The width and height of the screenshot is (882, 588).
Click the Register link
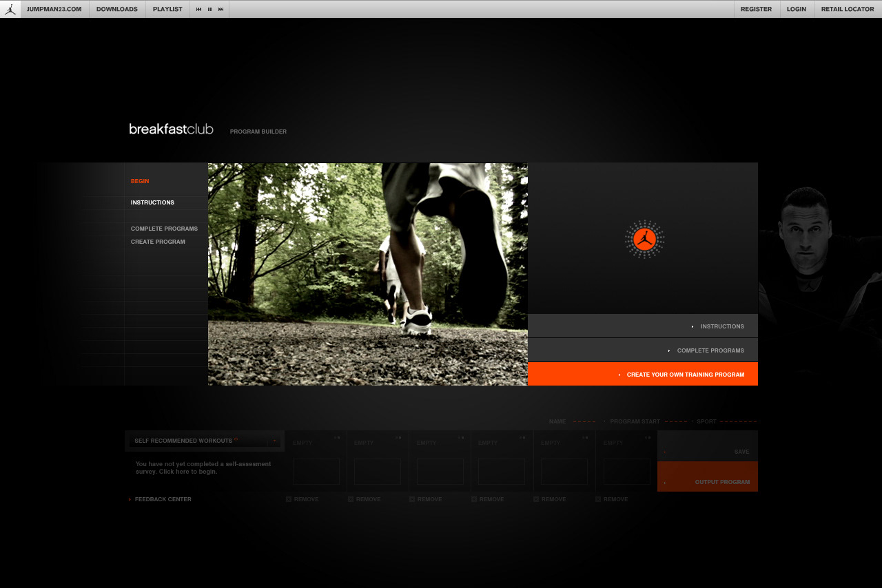(756, 9)
